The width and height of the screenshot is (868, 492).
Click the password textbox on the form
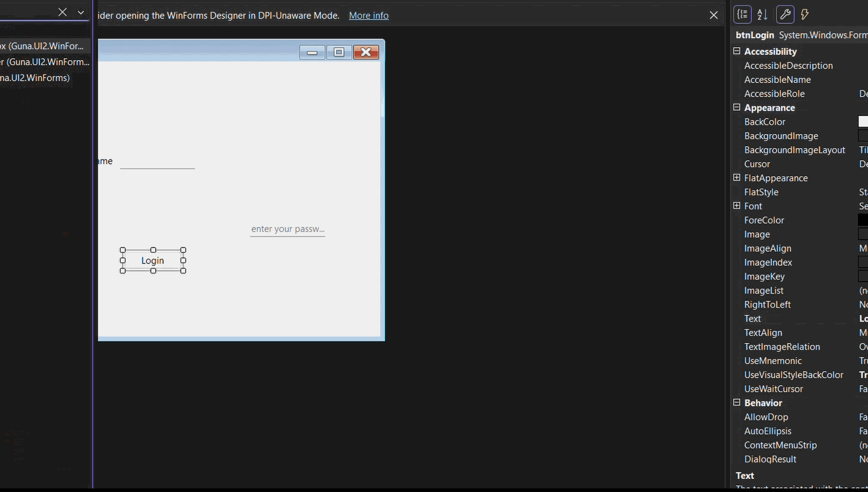pos(288,229)
